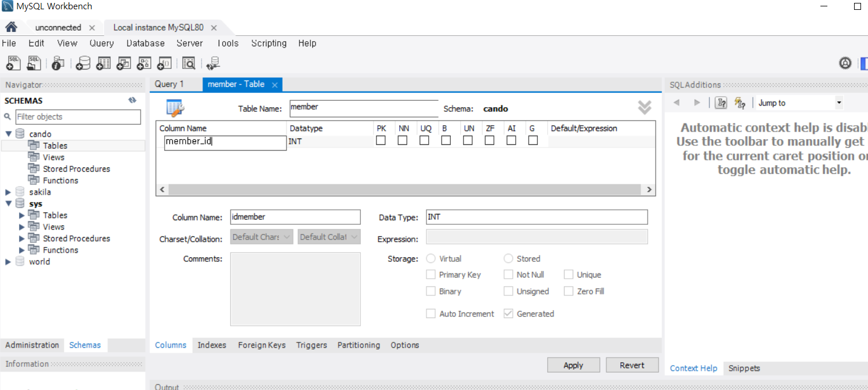
Task: Switch to the Indexes tab
Action: (x=212, y=345)
